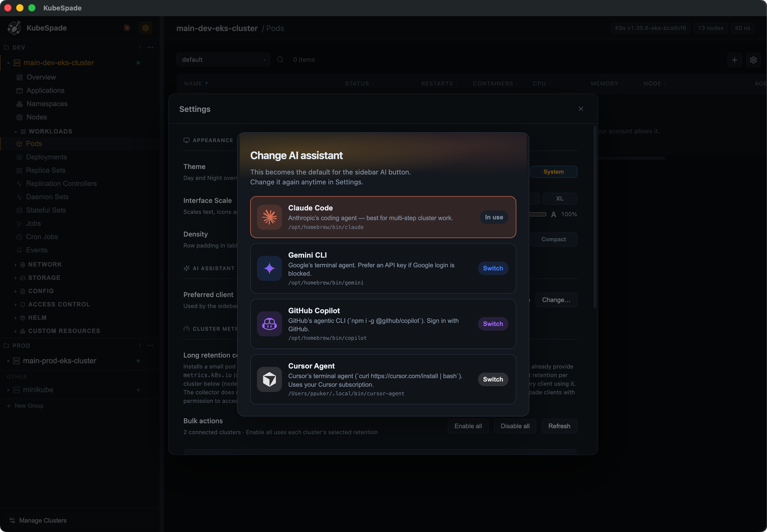Click the Gemini CLI sparkle icon

[x=269, y=268]
